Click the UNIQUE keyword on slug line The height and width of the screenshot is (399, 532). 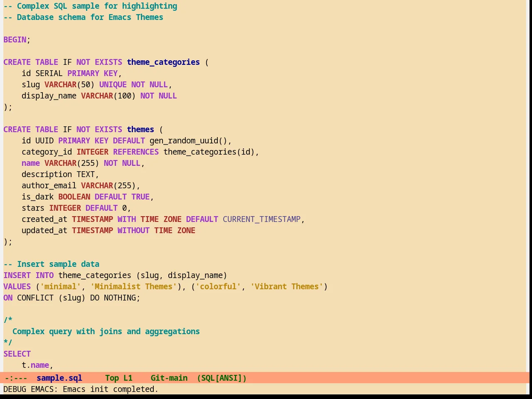coord(113,84)
